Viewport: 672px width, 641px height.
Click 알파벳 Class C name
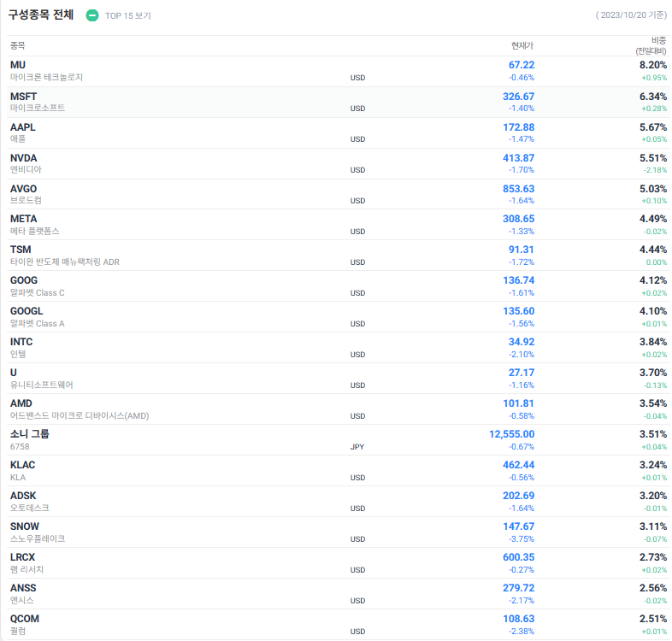38,293
